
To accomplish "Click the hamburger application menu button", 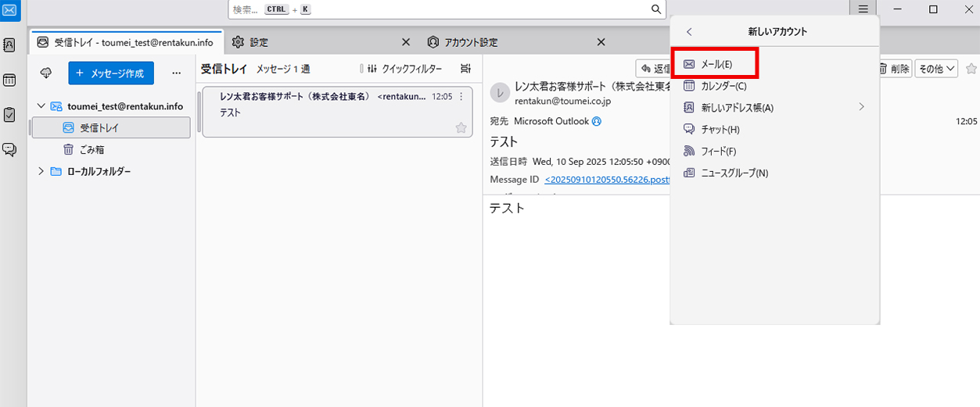I will [x=863, y=9].
